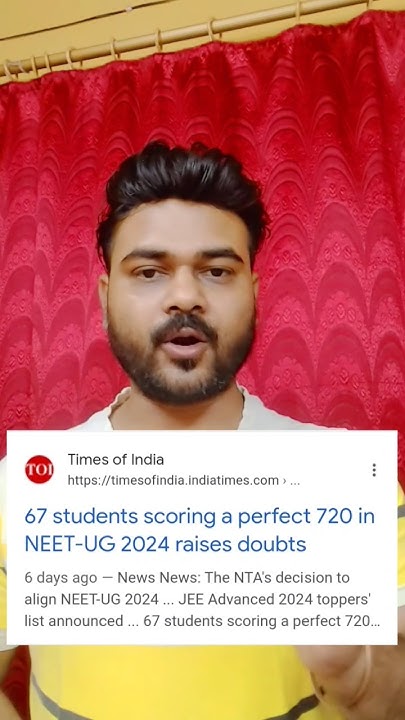Tap the red patterned curtain background

click(335, 230)
